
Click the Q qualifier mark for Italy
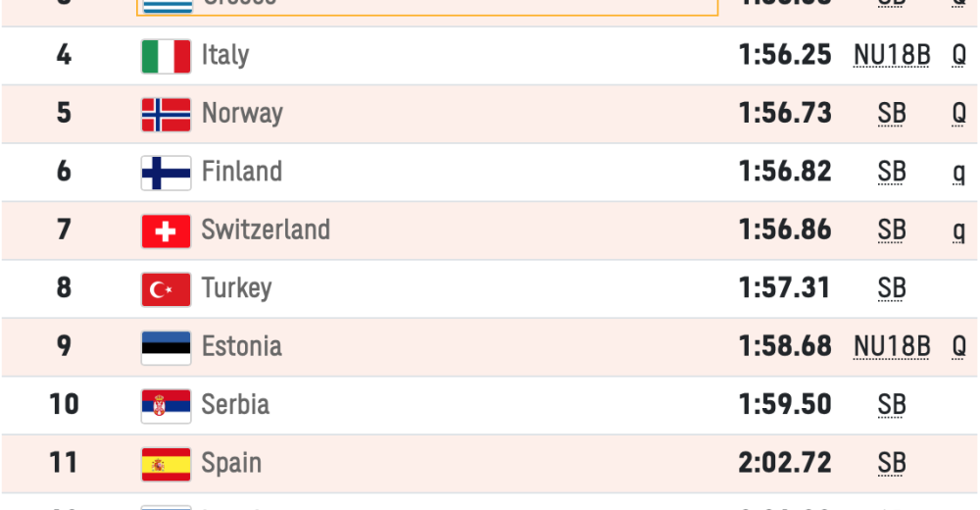[958, 55]
